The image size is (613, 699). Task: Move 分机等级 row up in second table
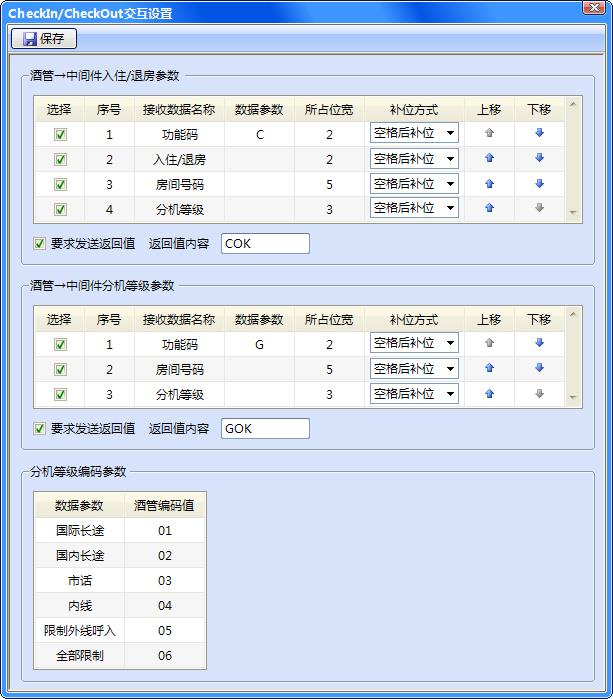click(x=489, y=394)
